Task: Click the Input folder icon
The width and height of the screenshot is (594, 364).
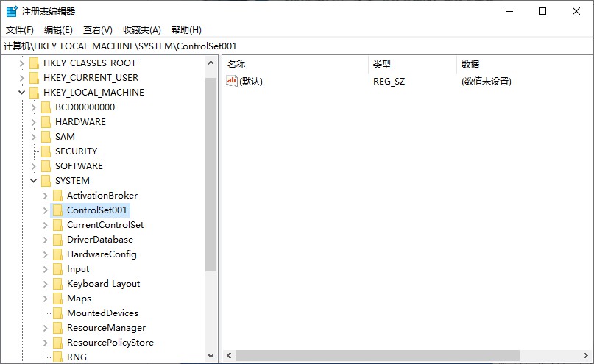Action: point(57,269)
